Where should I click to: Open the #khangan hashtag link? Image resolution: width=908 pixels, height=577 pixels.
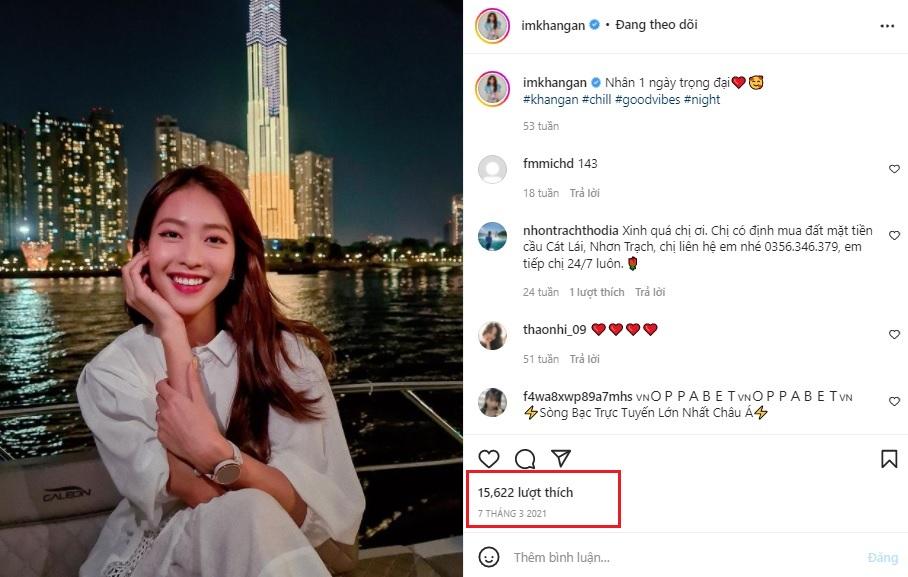coord(550,100)
